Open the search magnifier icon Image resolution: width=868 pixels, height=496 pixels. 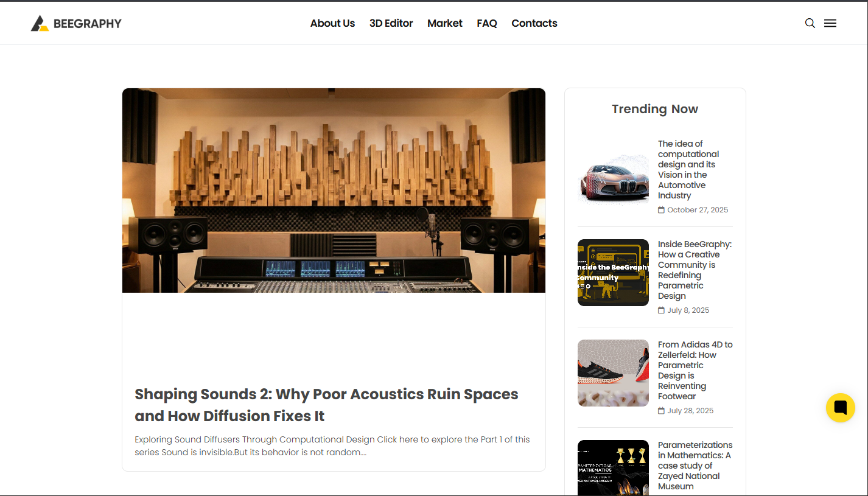(810, 23)
